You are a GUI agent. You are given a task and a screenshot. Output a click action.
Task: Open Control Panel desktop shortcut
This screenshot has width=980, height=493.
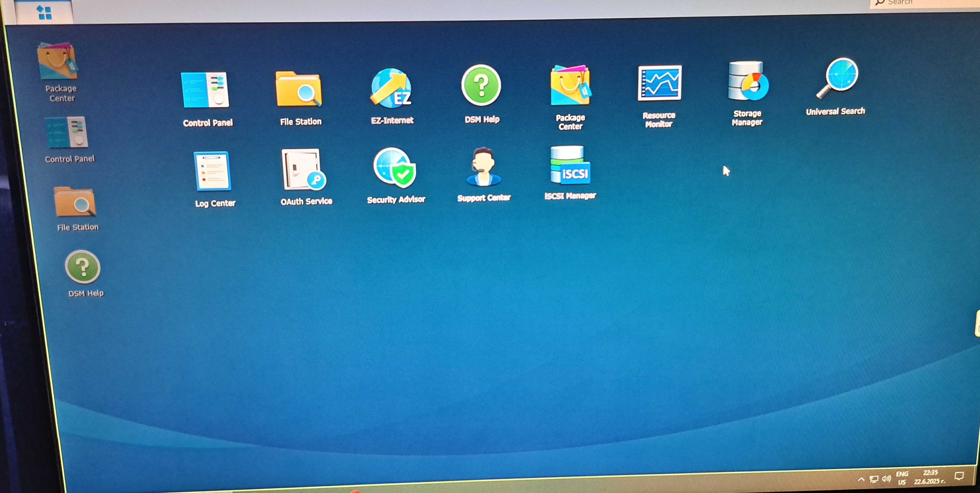tap(69, 140)
